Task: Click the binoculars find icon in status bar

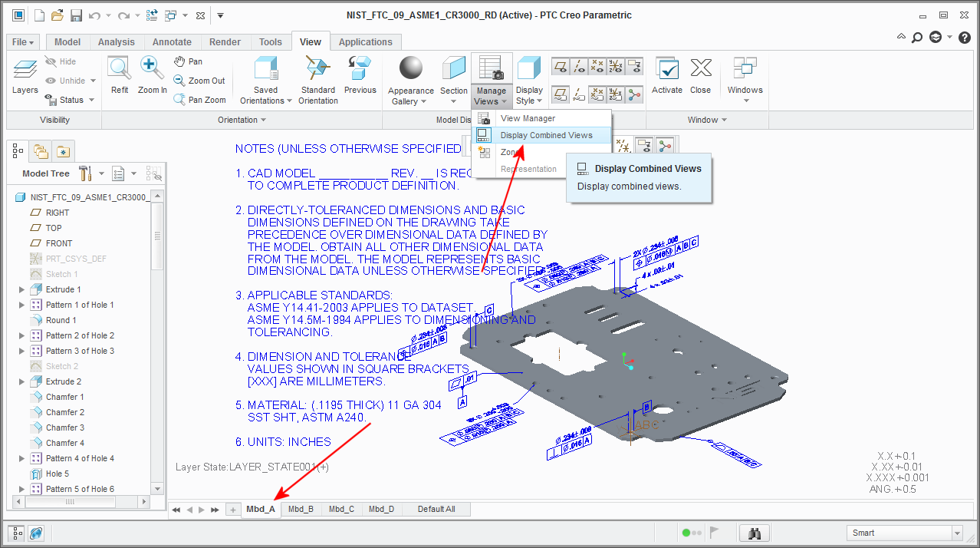Action: (754, 533)
